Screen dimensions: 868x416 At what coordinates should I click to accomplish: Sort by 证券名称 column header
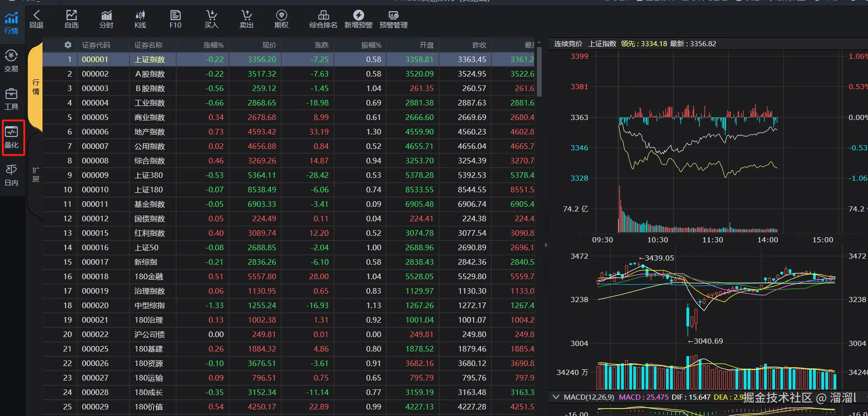click(x=148, y=45)
